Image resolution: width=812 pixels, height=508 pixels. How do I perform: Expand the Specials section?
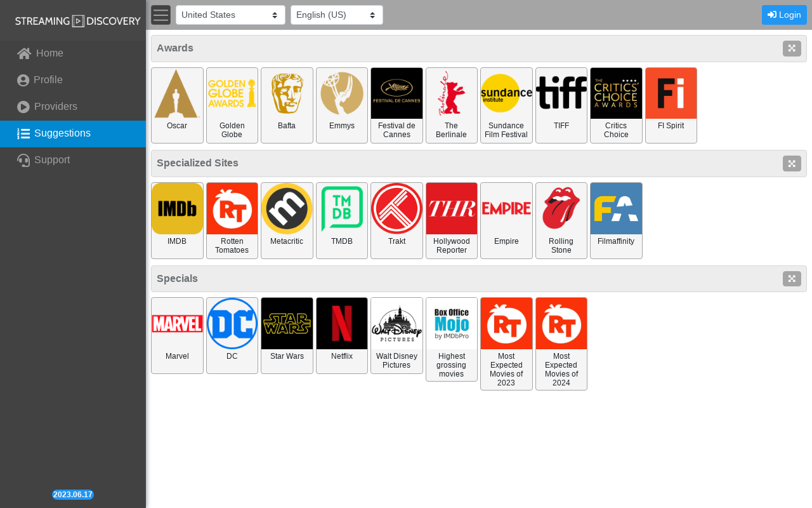point(792,278)
